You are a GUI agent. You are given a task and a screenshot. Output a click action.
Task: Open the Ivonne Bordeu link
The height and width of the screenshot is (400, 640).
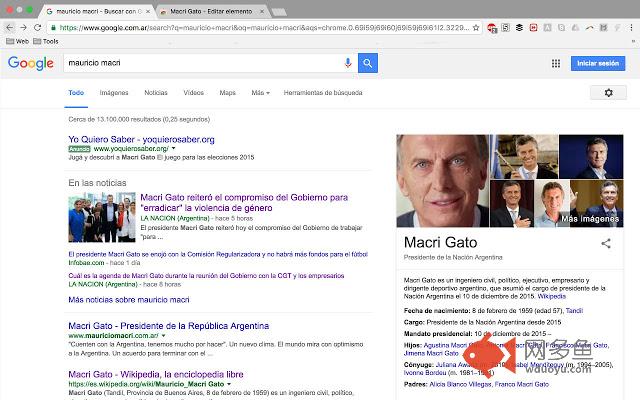(425, 373)
